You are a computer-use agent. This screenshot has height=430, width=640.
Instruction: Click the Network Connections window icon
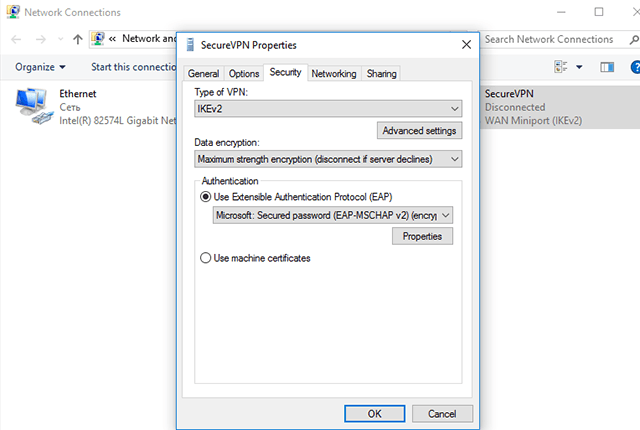(13, 12)
